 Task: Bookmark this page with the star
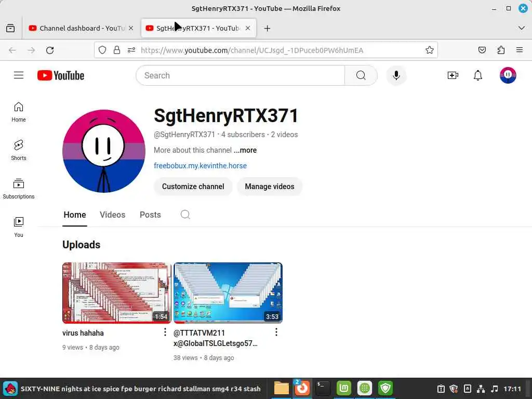[430, 50]
